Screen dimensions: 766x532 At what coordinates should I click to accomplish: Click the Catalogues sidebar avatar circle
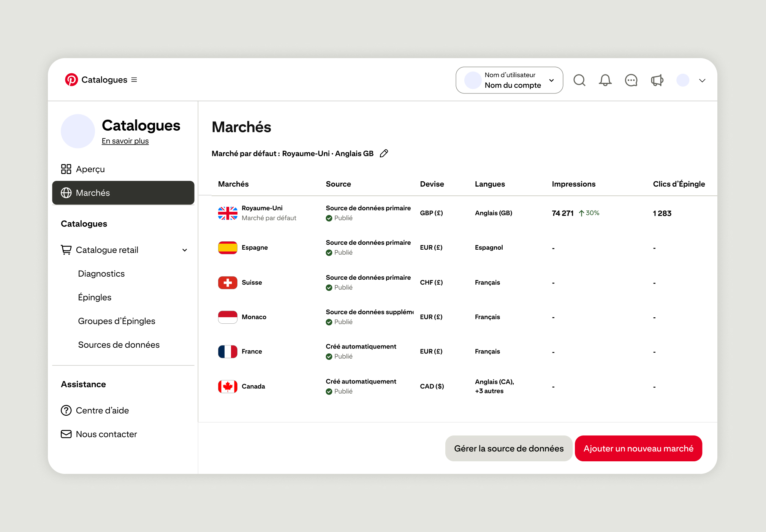78,131
